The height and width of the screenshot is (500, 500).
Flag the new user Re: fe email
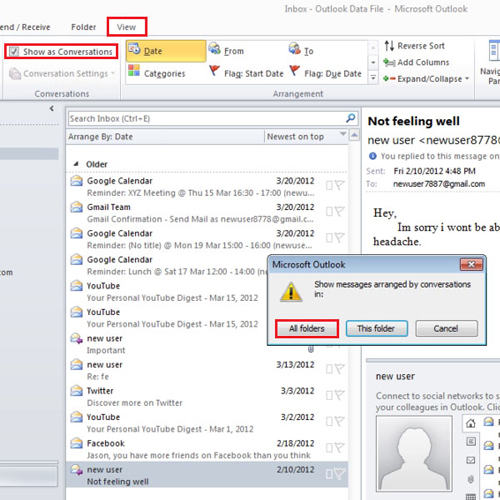coord(340,369)
